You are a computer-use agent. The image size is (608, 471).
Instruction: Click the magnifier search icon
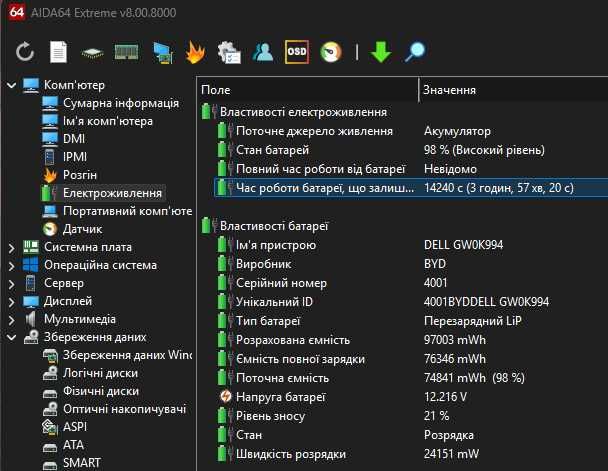pyautogui.click(x=415, y=52)
